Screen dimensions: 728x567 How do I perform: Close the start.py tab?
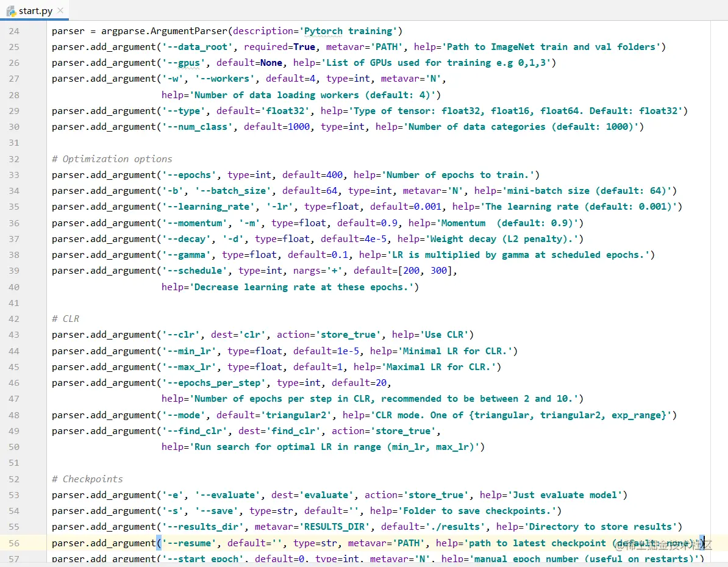tap(60, 10)
